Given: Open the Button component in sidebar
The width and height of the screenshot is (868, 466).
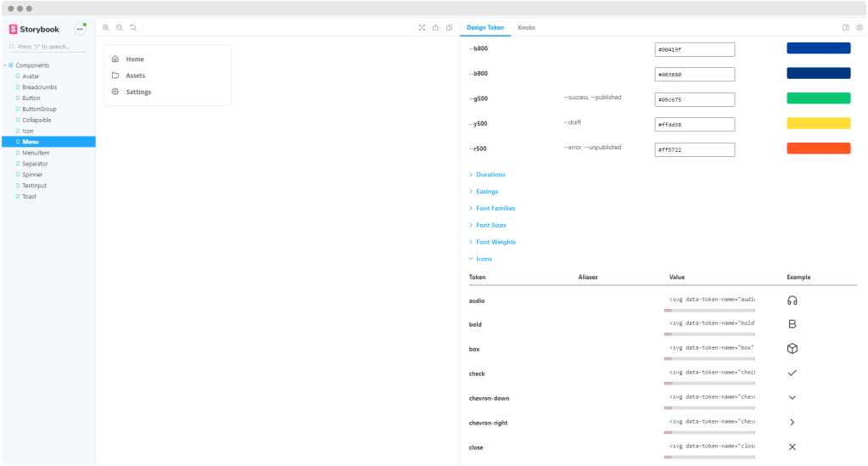Looking at the screenshot, I should (x=31, y=98).
